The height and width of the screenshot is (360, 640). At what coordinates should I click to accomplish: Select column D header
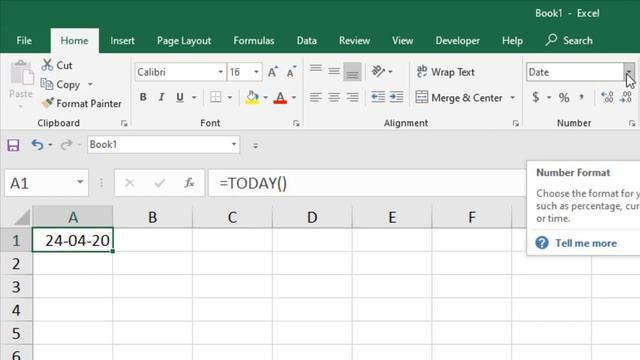click(x=312, y=217)
